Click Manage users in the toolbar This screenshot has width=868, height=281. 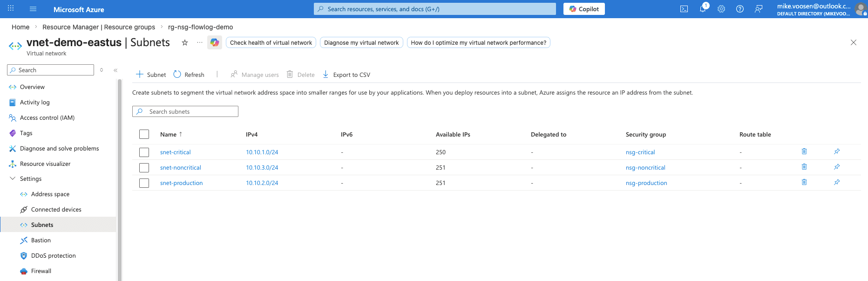point(255,75)
